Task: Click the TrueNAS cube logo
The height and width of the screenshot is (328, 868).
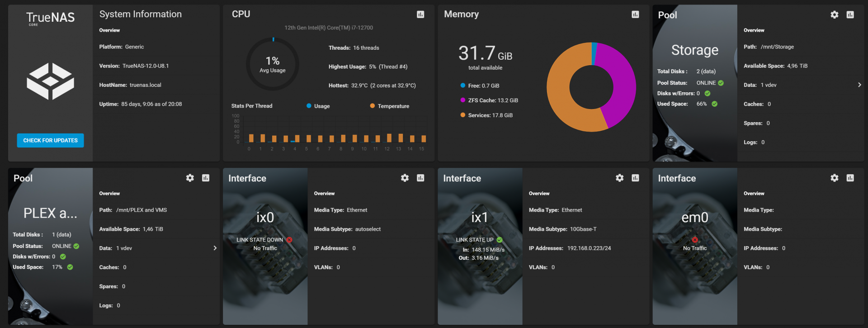Action: (x=50, y=81)
